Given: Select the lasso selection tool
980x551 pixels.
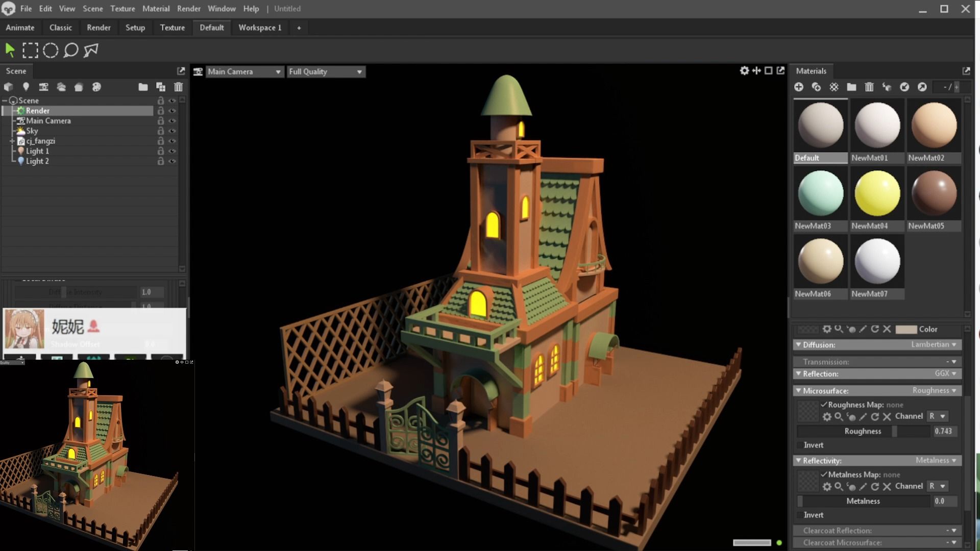Looking at the screenshot, I should coord(71,50).
